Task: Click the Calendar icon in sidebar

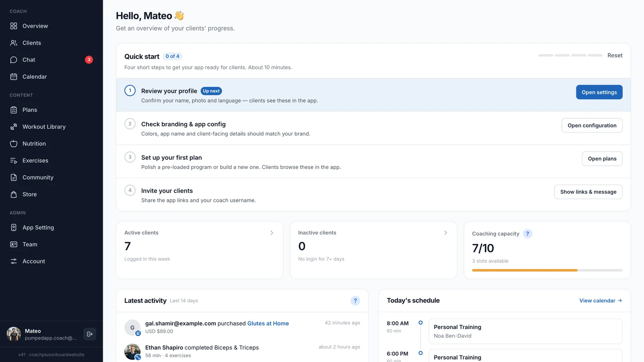Action: (x=14, y=77)
